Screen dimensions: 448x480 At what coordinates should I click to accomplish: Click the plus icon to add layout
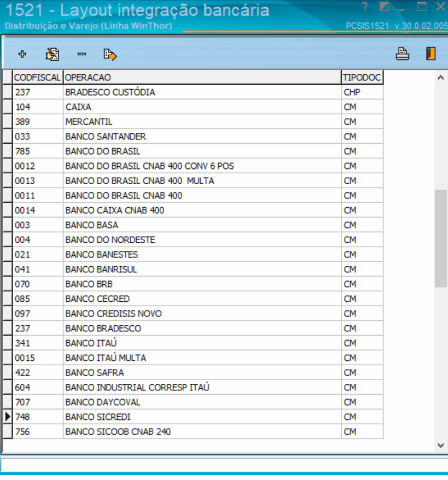tap(22, 54)
